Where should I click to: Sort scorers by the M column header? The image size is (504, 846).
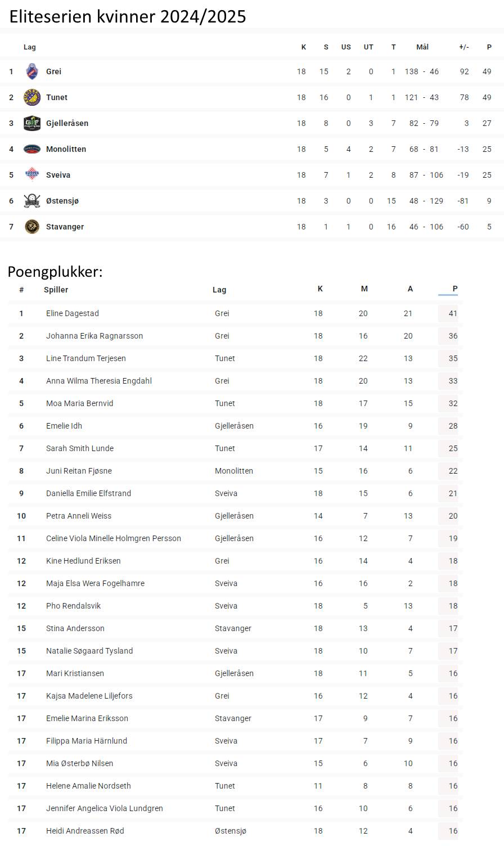[x=364, y=289]
